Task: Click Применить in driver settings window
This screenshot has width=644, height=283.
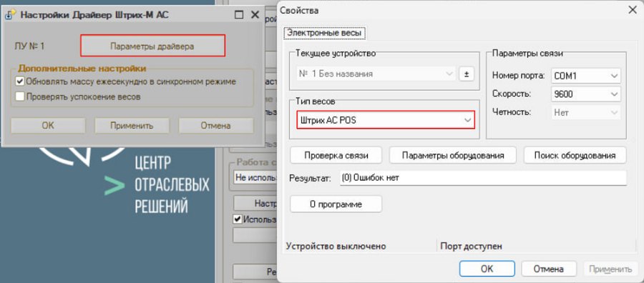Action: pyautogui.click(x=132, y=126)
